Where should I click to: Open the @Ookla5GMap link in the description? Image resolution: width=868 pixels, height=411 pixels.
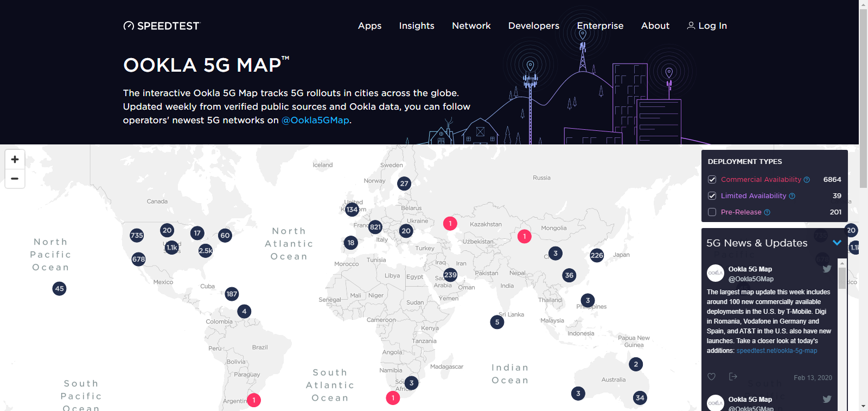[x=315, y=121]
